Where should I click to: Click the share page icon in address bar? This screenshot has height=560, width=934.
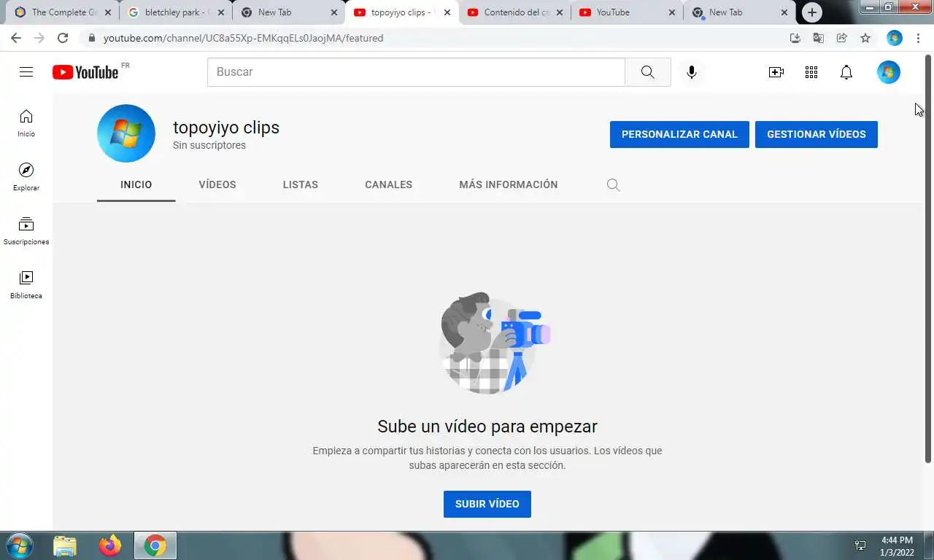coord(842,38)
